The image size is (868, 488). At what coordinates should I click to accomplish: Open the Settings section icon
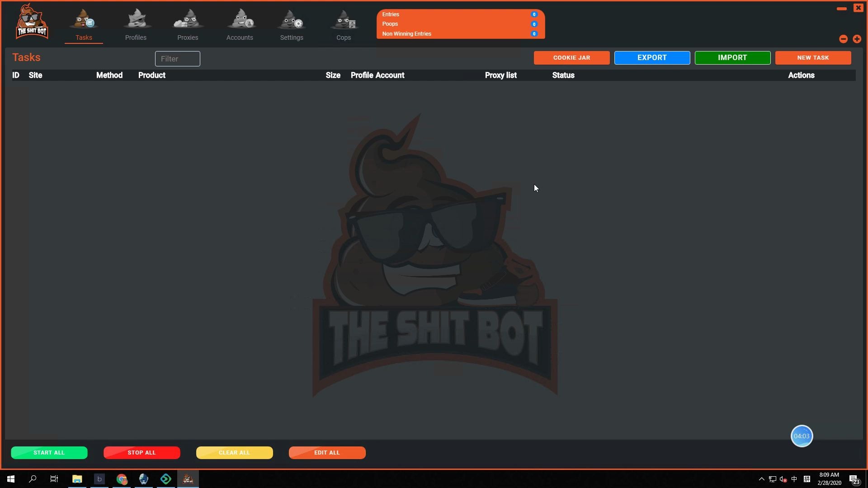(292, 19)
